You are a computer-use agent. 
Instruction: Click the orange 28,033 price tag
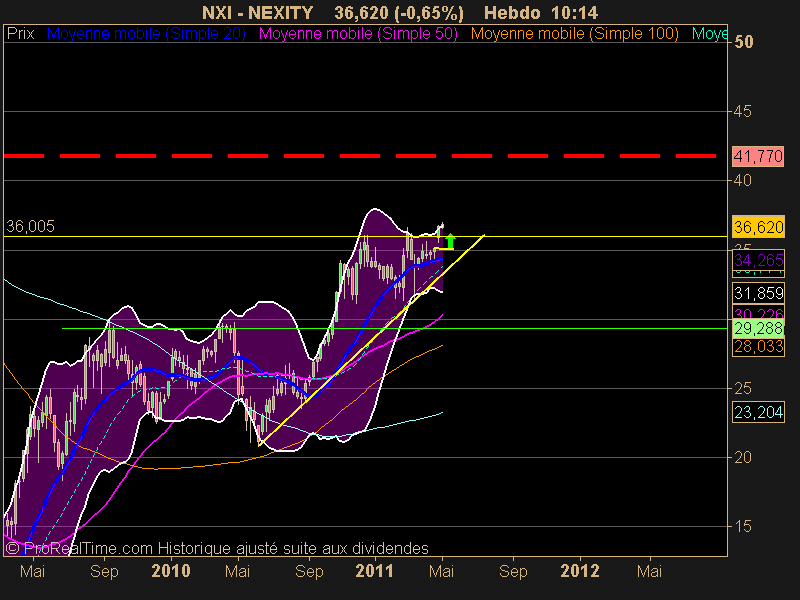pyautogui.click(x=758, y=347)
